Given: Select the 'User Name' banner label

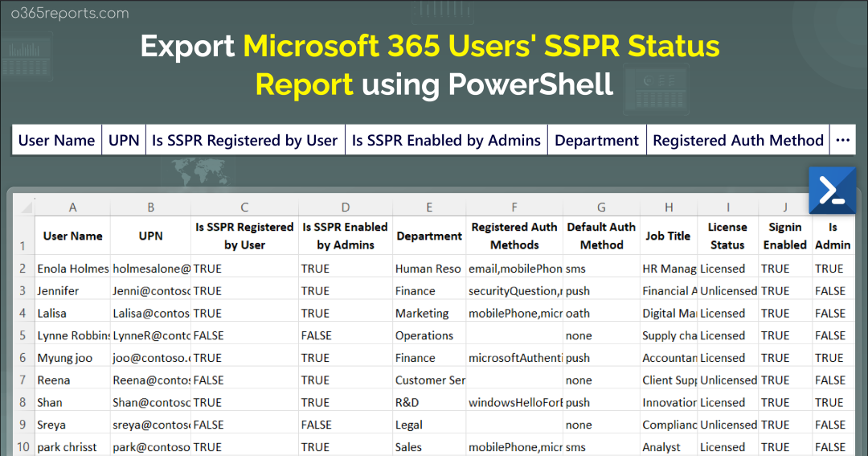Looking at the screenshot, I should point(56,140).
